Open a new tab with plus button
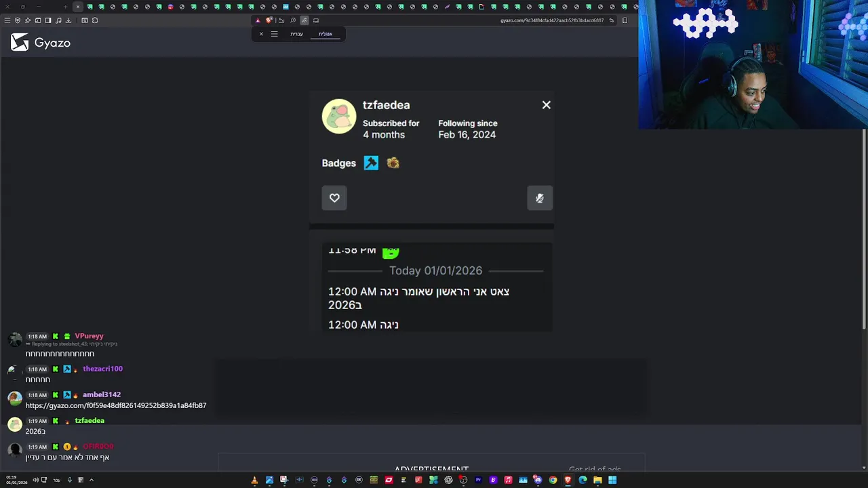This screenshot has width=868, height=488. click(65, 7)
